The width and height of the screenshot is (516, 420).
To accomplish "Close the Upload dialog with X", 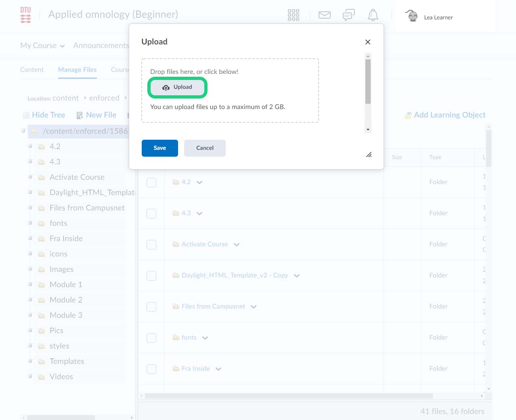I will (x=367, y=42).
